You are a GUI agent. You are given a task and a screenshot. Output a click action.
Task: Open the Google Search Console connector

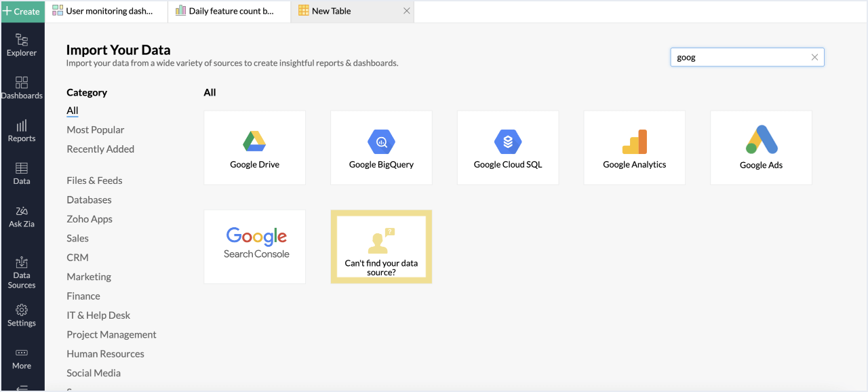(x=254, y=246)
